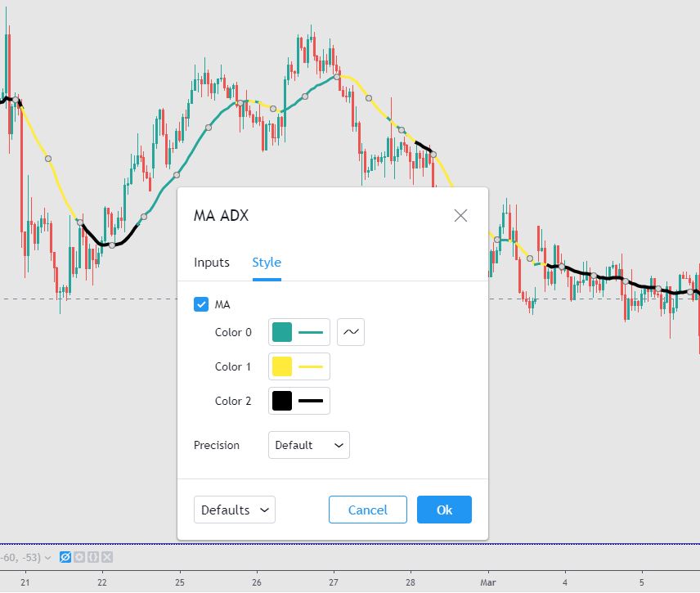Click the Color 0 teal color swatch
The width and height of the screenshot is (700, 593).
click(x=282, y=332)
